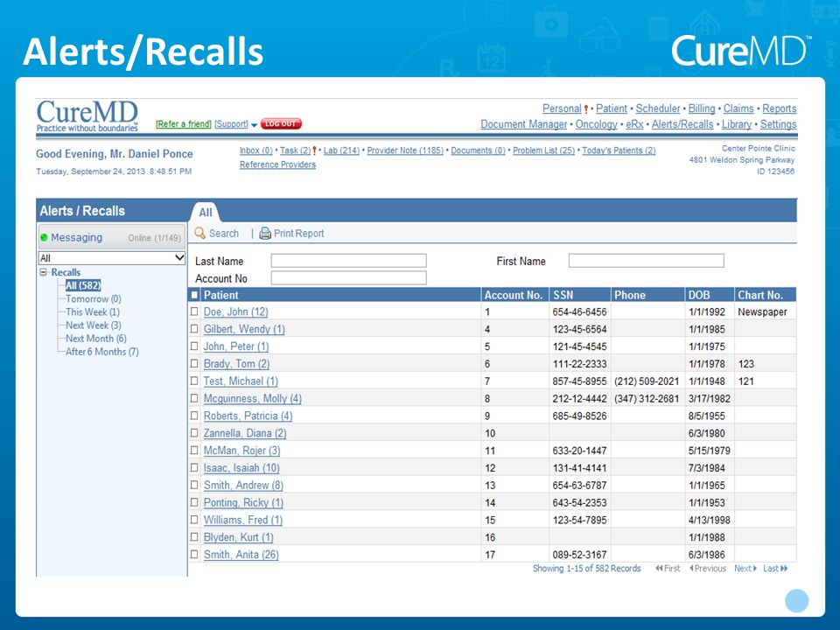Click the blue dropdown arrow beside Support
The height and width of the screenshot is (630, 840).
coord(254,125)
